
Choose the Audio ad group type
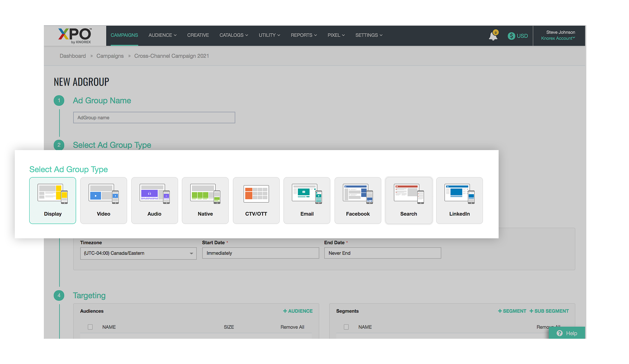tap(154, 200)
